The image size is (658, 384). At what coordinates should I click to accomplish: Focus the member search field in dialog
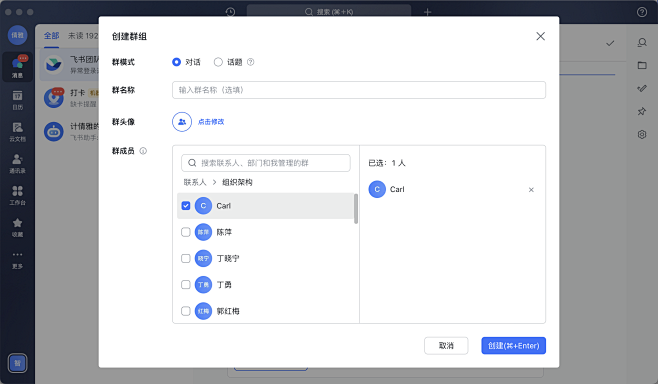pyautogui.click(x=266, y=163)
